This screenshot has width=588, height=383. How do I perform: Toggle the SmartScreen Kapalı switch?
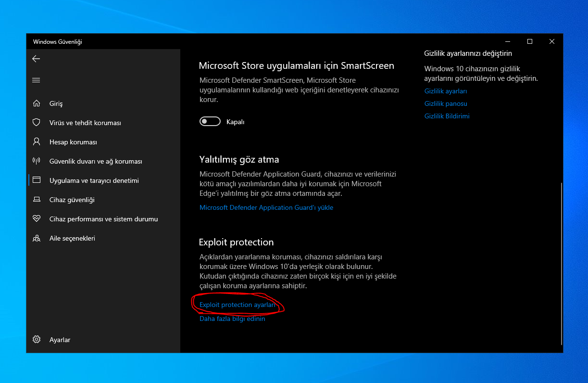pos(210,122)
